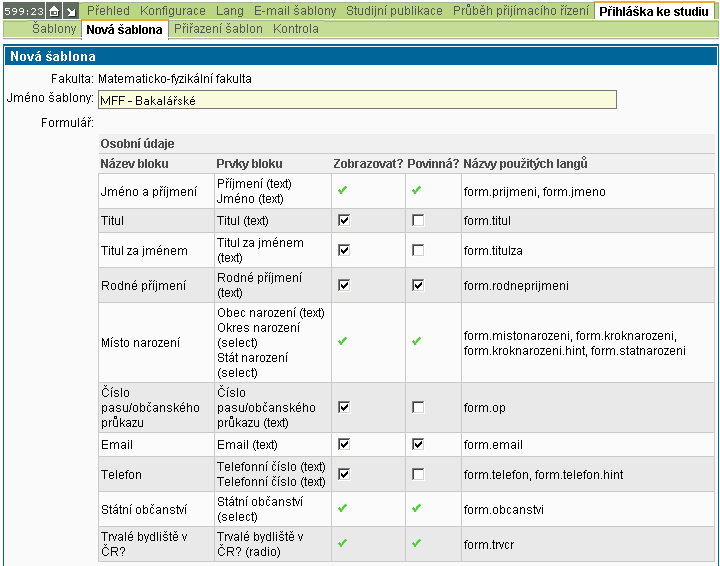Enable Povinná for Telefon row

[418, 474]
